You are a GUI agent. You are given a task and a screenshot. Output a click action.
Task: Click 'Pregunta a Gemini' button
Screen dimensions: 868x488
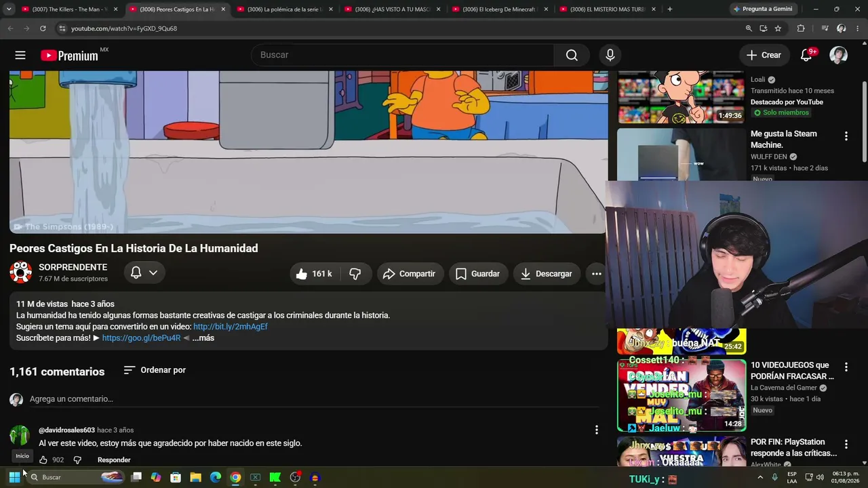pos(763,9)
